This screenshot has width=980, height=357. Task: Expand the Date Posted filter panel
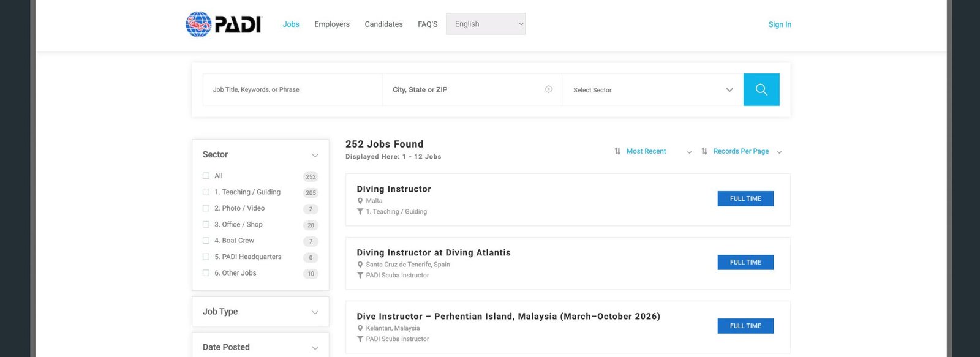(x=315, y=348)
